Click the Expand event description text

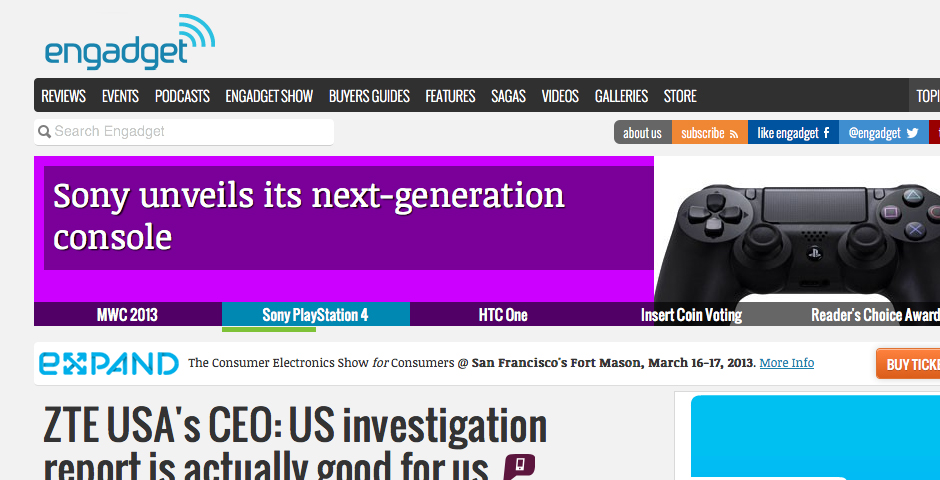472,363
